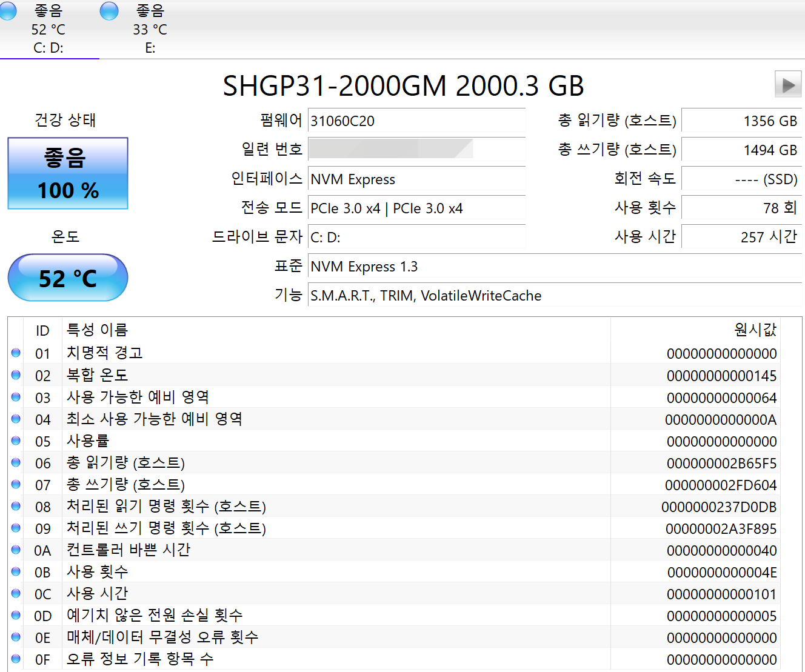
Task: Select attribute name 사용 가능한 예비 영역
Action: tap(138, 397)
